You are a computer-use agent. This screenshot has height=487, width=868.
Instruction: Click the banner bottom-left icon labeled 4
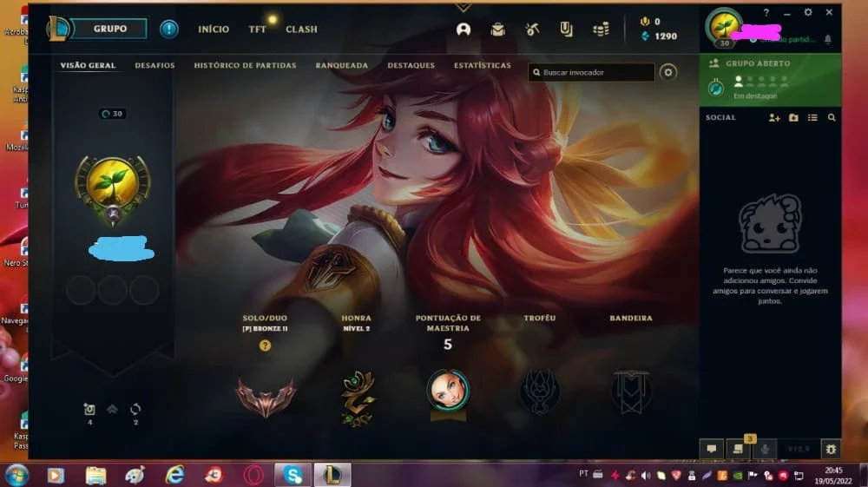click(x=89, y=410)
